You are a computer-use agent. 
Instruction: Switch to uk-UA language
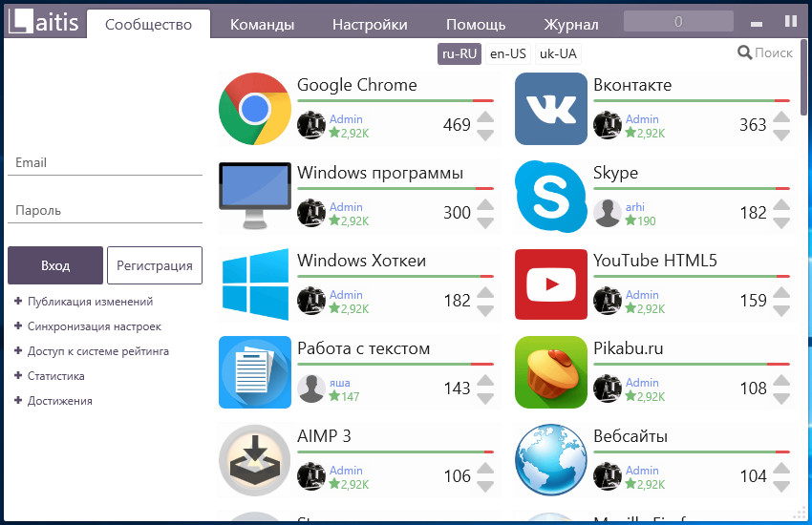click(x=558, y=53)
